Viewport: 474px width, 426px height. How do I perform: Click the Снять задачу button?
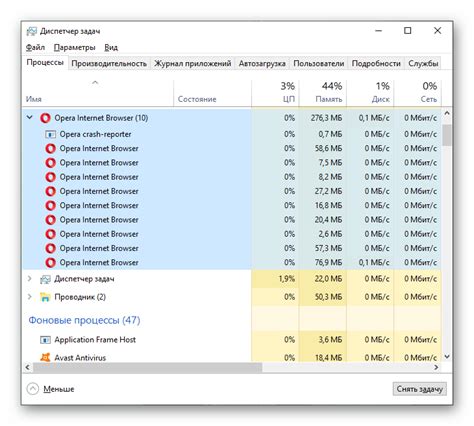click(420, 389)
